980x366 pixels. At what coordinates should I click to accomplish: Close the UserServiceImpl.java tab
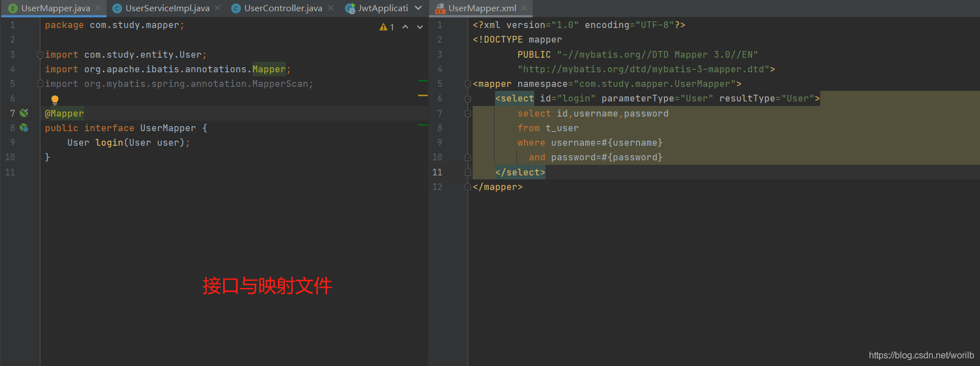pos(218,8)
